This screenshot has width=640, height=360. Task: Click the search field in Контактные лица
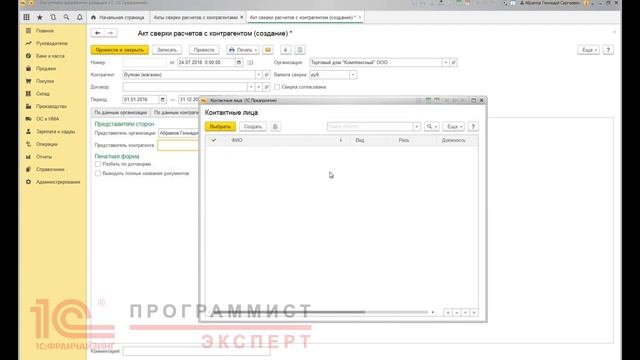click(370, 127)
